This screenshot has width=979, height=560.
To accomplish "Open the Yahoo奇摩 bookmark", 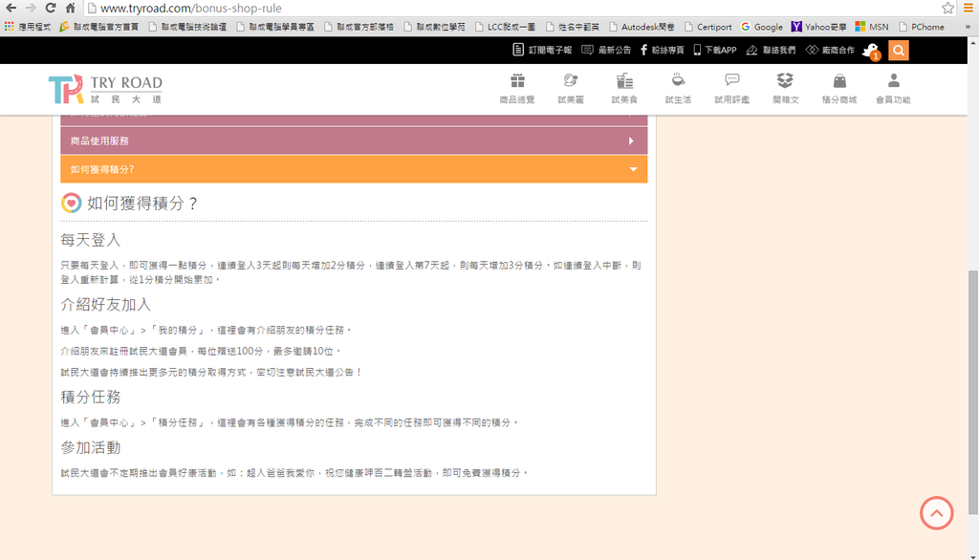I will coord(819,27).
